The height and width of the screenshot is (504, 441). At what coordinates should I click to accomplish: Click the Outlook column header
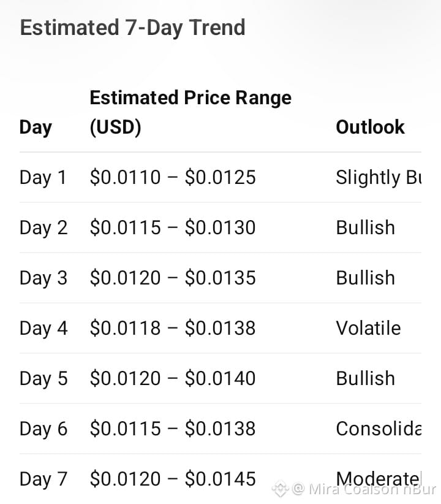click(370, 127)
